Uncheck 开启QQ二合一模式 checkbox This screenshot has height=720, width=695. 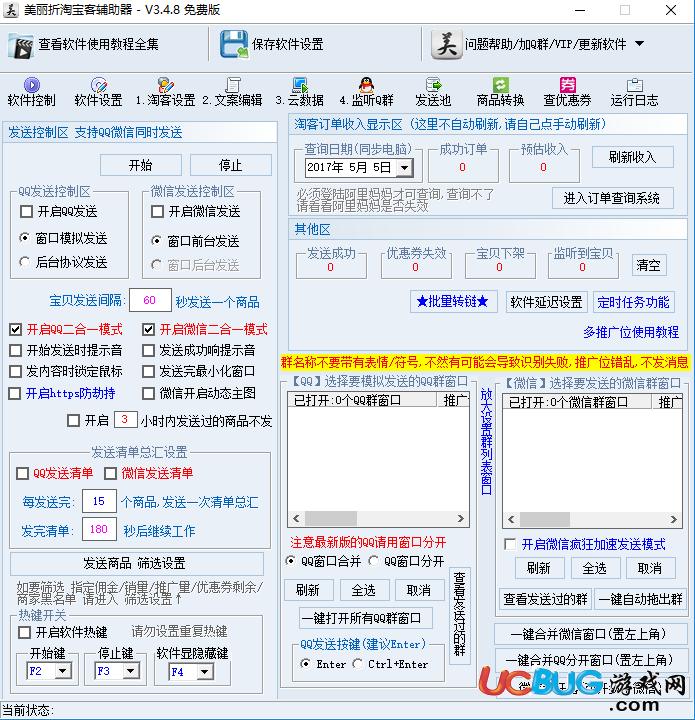16,329
